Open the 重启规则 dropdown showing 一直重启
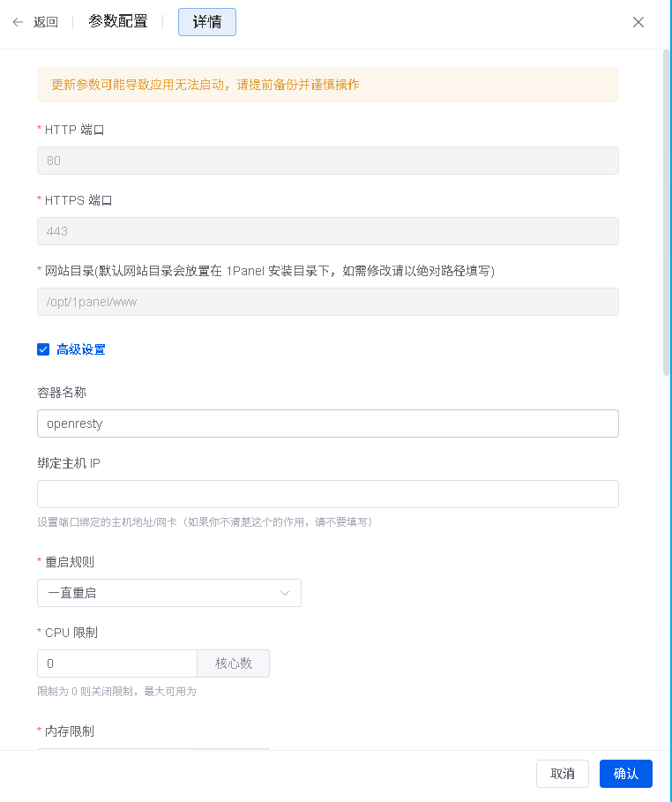 [159, 593]
